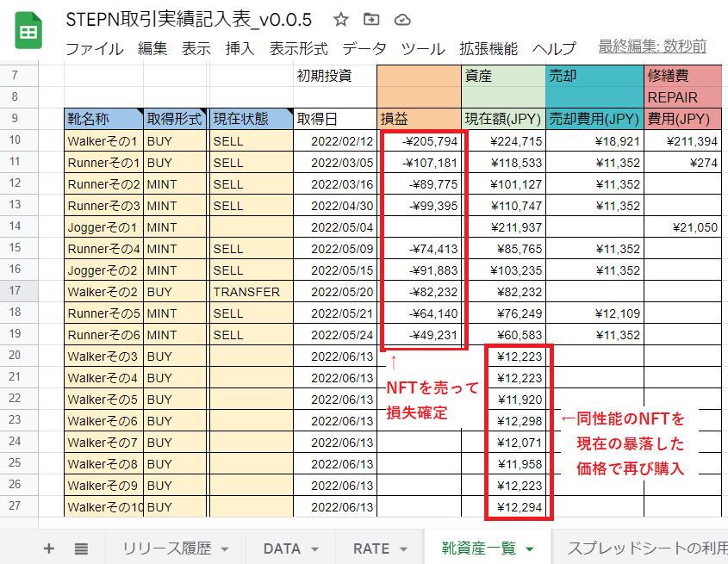Viewport: 728px width, 564px height.
Task: Open dropdown arrow on 靴資産一覧 tab
Action: click(529, 549)
